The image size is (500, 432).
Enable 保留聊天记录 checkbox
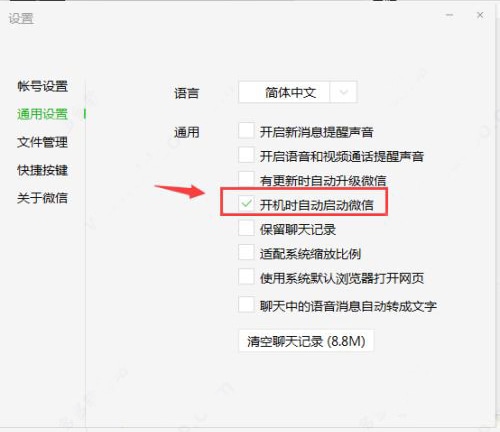click(x=246, y=228)
